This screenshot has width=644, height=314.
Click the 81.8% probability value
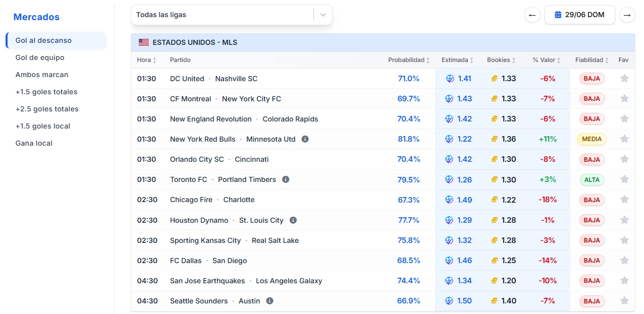[409, 139]
